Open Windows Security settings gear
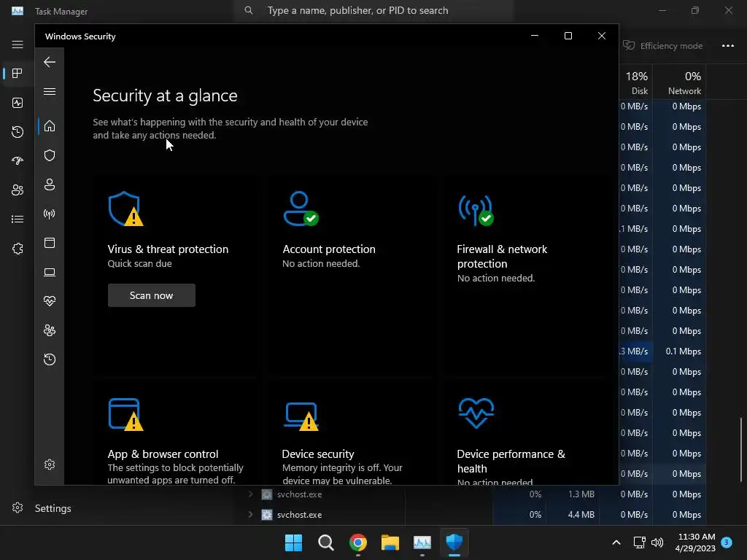747x560 pixels. 50,464
